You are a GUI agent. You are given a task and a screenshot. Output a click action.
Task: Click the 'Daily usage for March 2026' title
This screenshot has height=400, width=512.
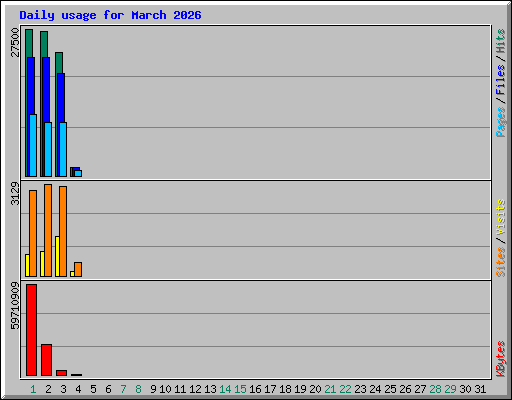click(x=110, y=15)
